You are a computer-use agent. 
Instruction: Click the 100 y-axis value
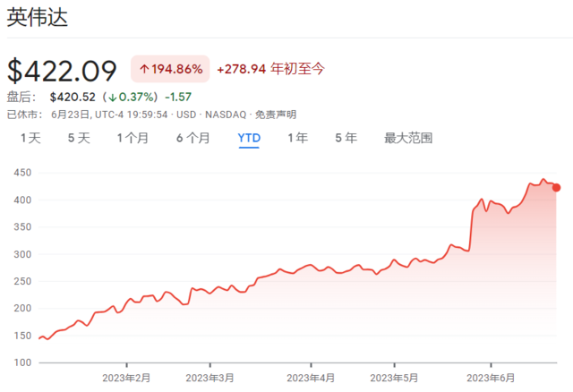(x=22, y=362)
